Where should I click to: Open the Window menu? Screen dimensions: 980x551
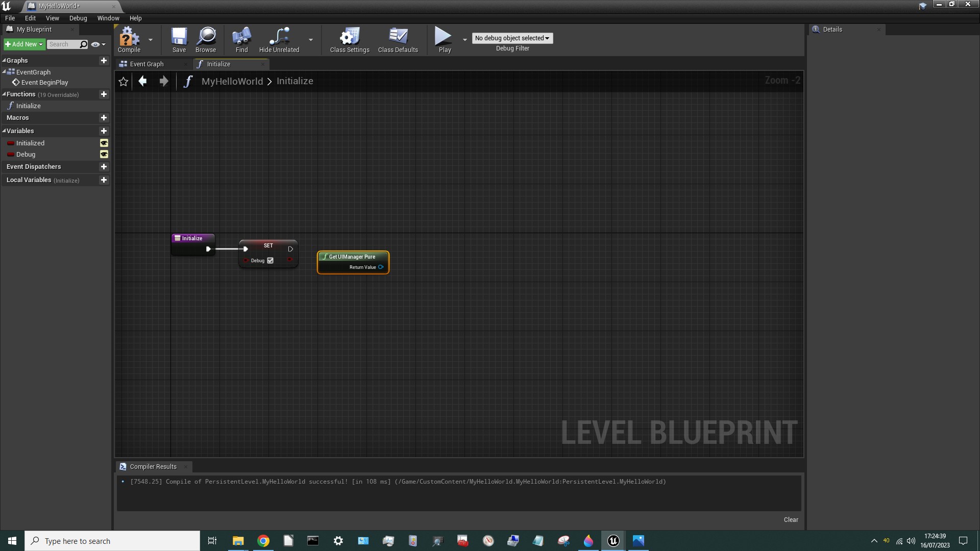click(x=108, y=18)
